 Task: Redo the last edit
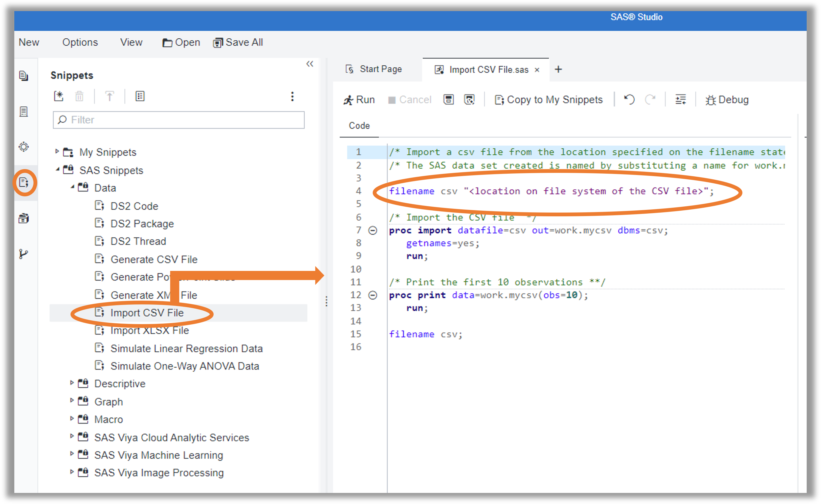650,99
